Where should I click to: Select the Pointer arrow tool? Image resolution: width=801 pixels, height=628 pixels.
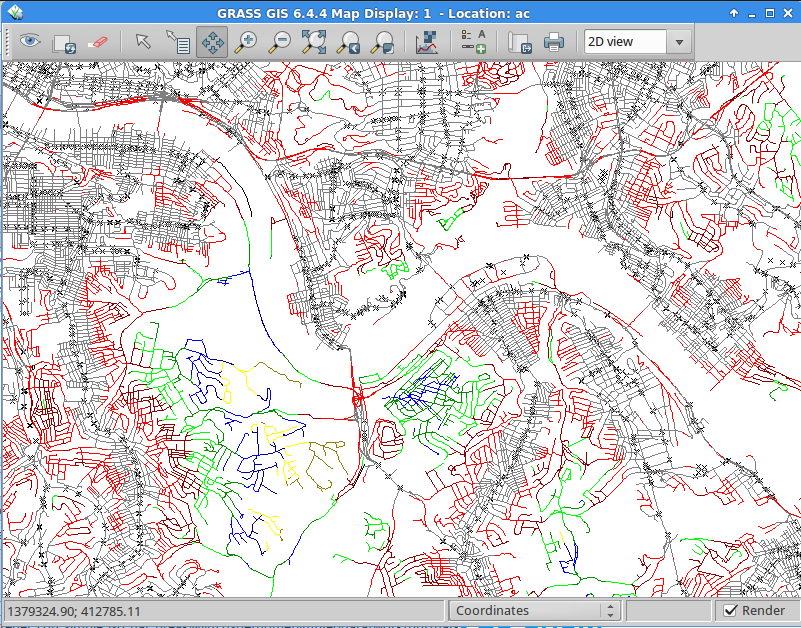(x=144, y=42)
